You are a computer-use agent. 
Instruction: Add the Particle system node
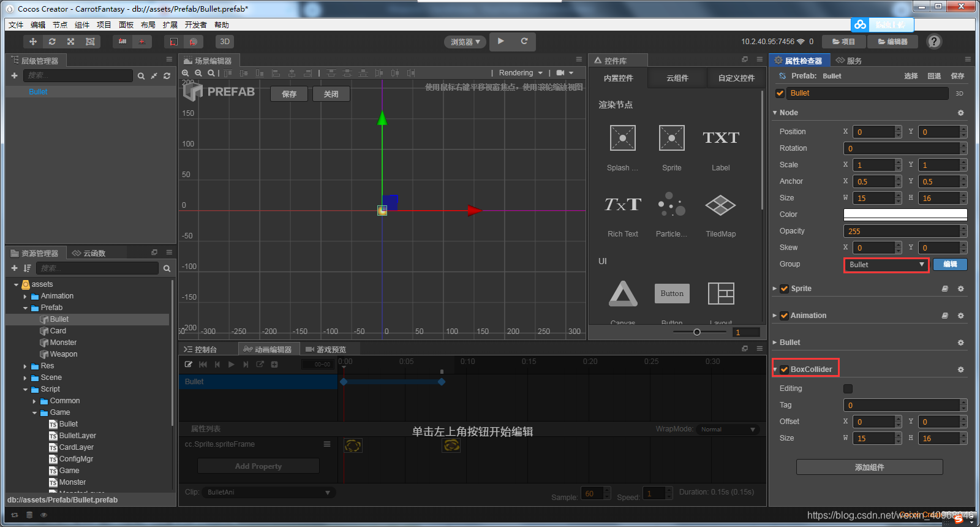point(672,214)
